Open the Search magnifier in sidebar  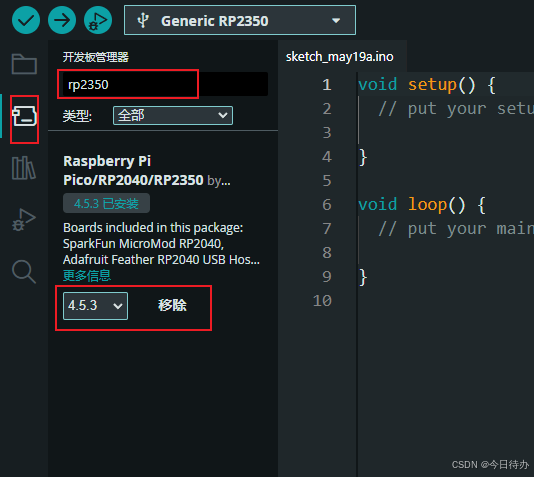tap(24, 272)
